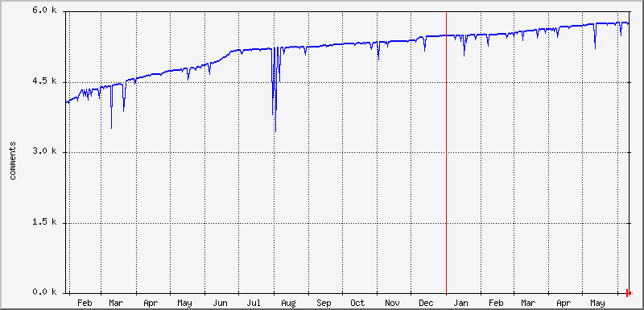Select the "Jul" month label
Image resolution: width=644 pixels, height=310 pixels.
254,304
